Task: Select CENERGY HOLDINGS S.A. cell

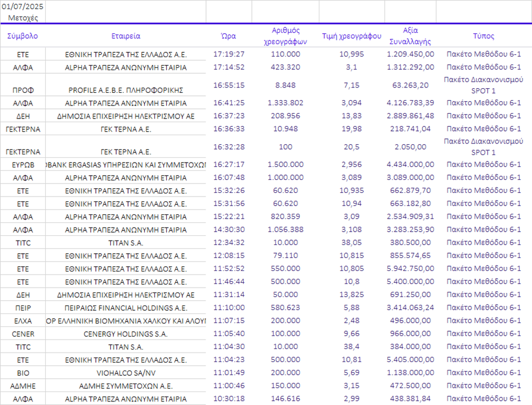Action: [126, 334]
